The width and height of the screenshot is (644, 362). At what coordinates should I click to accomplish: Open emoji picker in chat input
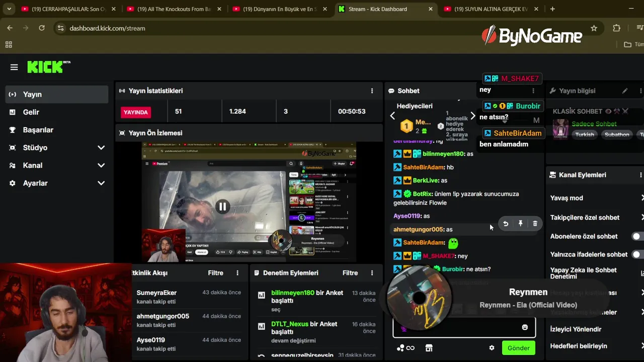[x=525, y=327]
